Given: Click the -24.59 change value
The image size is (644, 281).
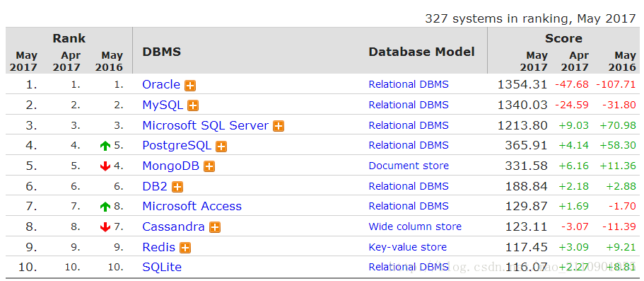Looking at the screenshot, I should click(x=572, y=105).
